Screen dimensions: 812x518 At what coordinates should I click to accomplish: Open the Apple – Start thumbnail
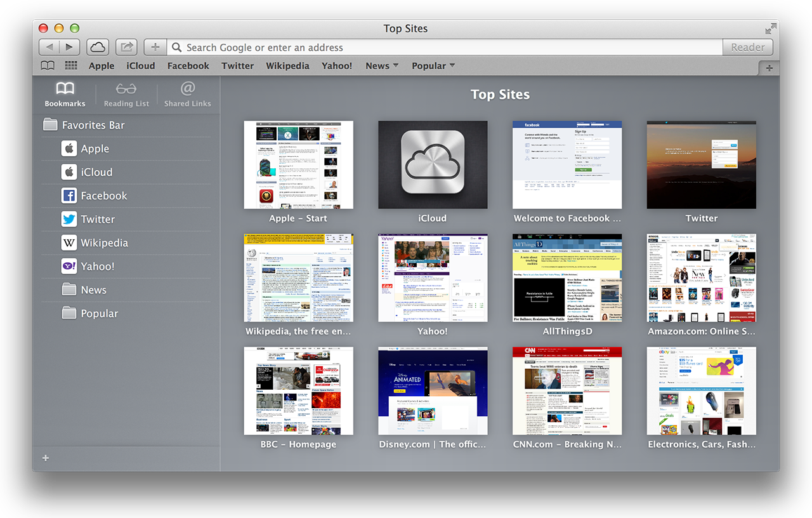coord(298,165)
